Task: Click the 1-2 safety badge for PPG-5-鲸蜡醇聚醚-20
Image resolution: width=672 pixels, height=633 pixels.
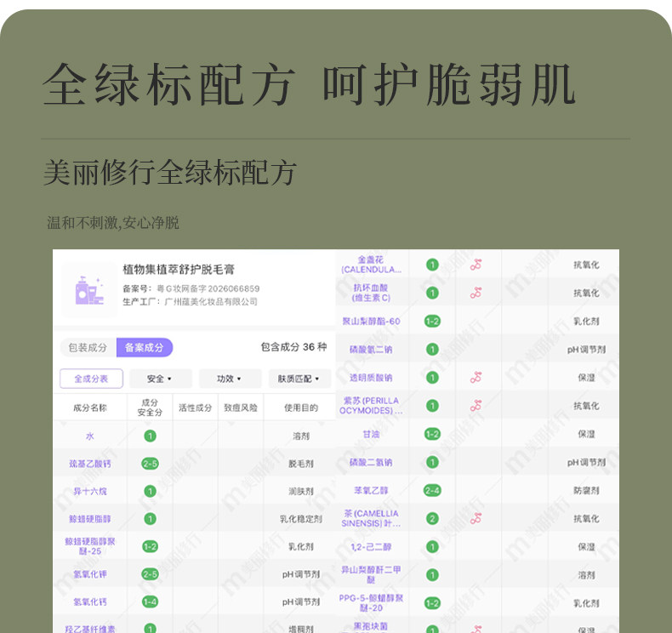Action: 432,603
